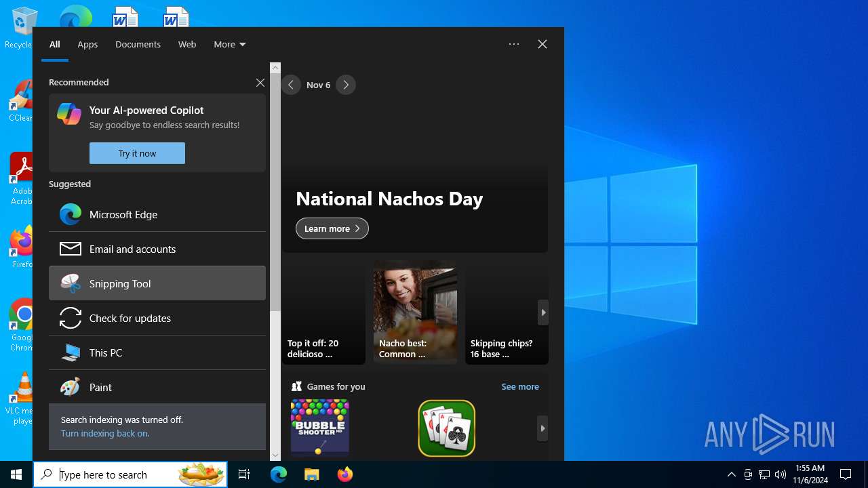The image size is (868, 488).
Task: Open Edge from the taskbar
Action: 279,474
